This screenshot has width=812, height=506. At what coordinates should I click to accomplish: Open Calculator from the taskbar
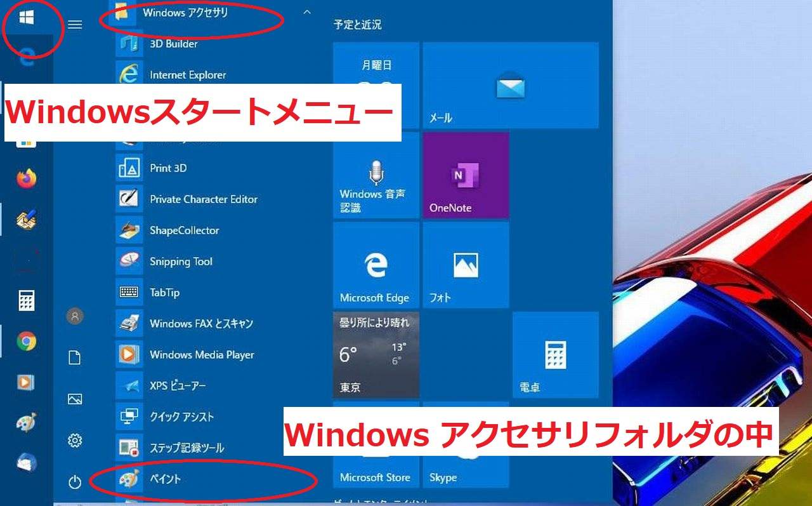pos(26,300)
